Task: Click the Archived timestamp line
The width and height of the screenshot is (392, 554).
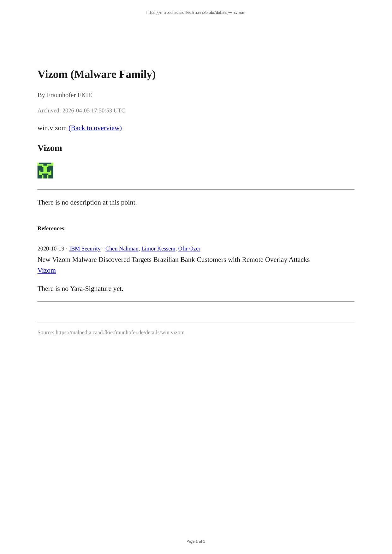Action: [81, 110]
